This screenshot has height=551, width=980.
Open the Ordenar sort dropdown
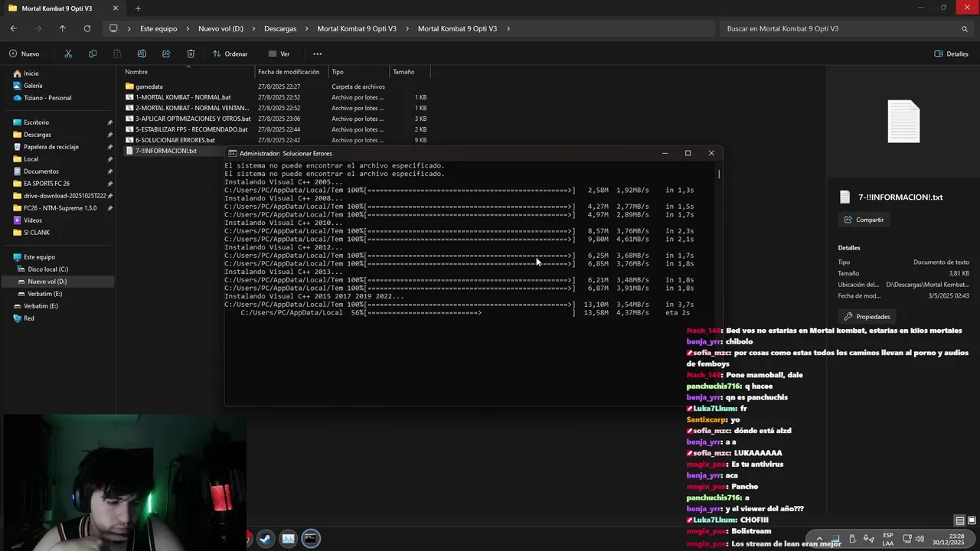230,54
